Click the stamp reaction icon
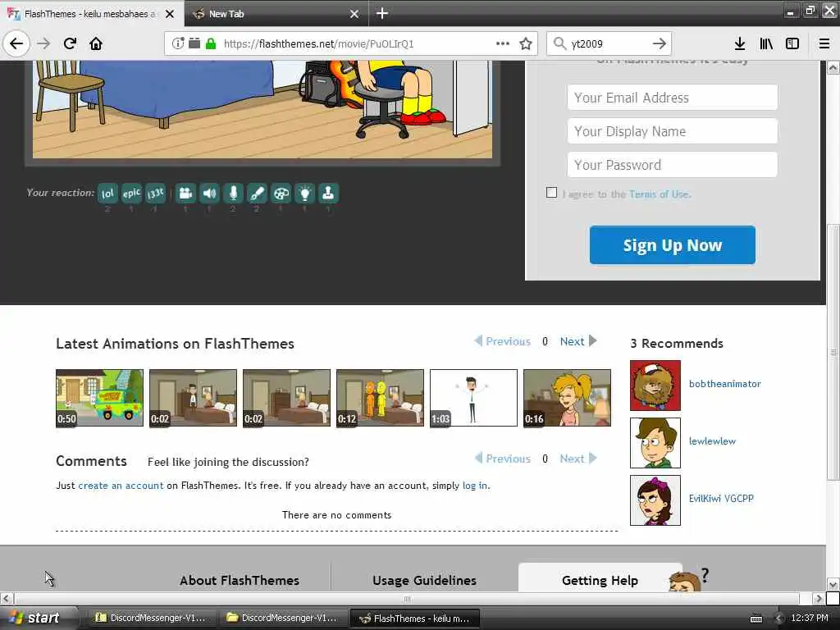 [x=328, y=194]
